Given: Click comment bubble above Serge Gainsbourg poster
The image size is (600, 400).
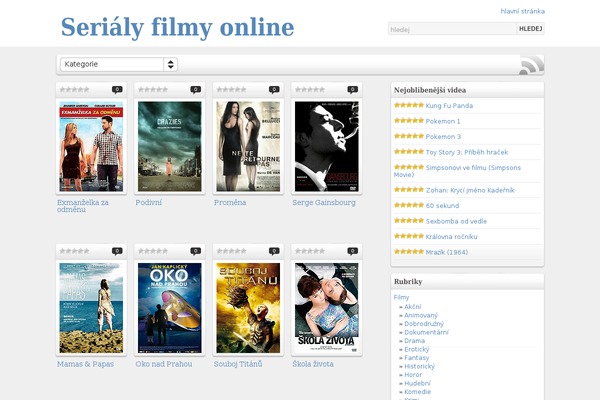Looking at the screenshot, I should point(352,90).
